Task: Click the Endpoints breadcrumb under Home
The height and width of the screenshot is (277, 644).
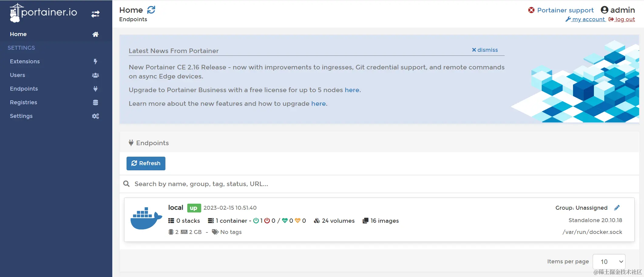Action: pos(133,19)
